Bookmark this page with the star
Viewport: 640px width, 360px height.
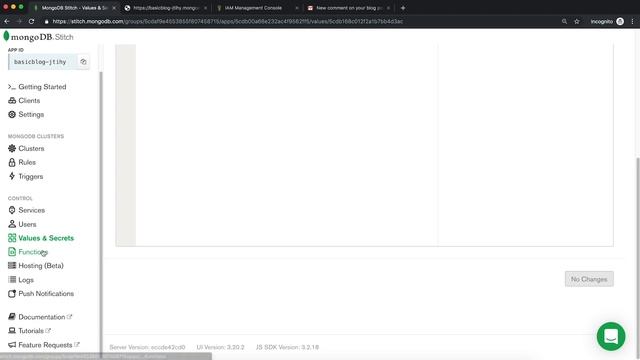click(x=577, y=21)
